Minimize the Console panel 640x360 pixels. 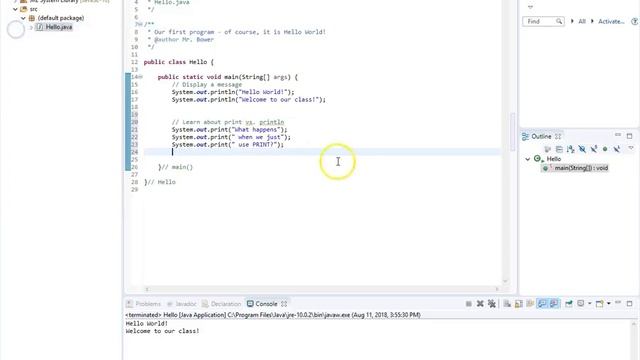coord(618,303)
